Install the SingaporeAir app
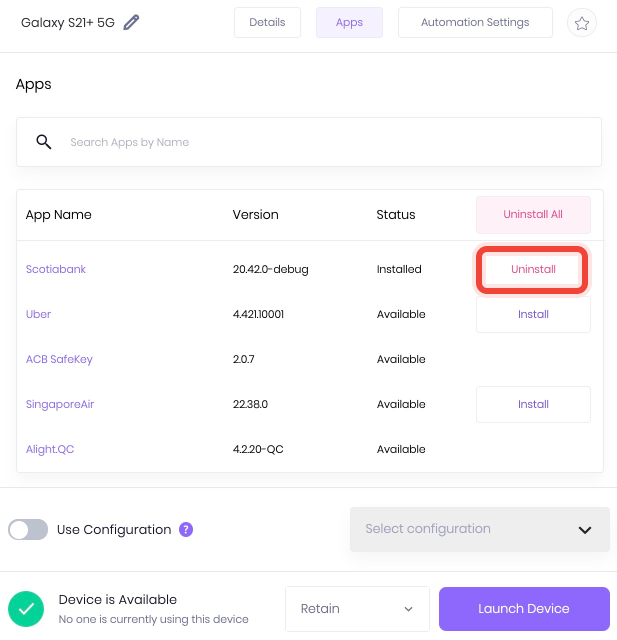617x640 pixels. [533, 404]
